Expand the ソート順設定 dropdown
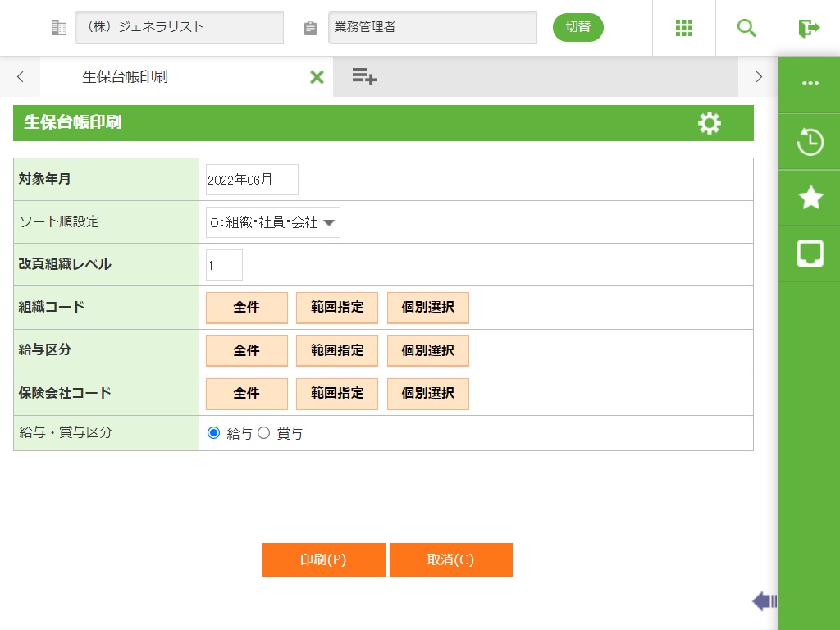Viewport: 840px width, 630px height. (x=273, y=222)
